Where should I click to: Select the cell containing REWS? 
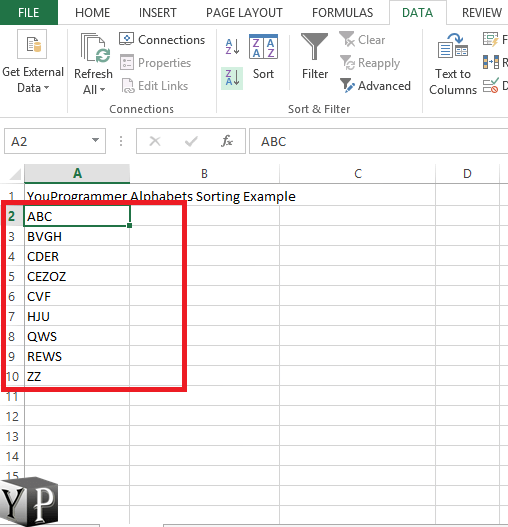coord(77,356)
